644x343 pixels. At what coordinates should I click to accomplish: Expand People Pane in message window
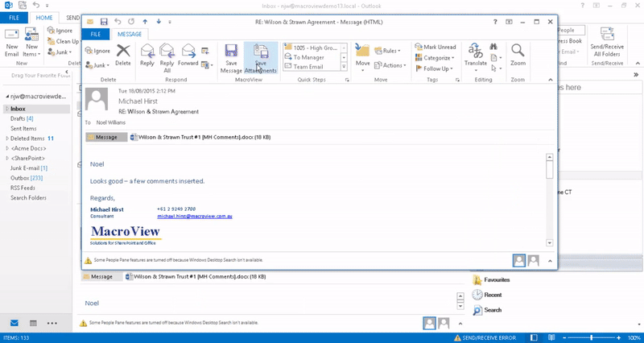(x=550, y=261)
